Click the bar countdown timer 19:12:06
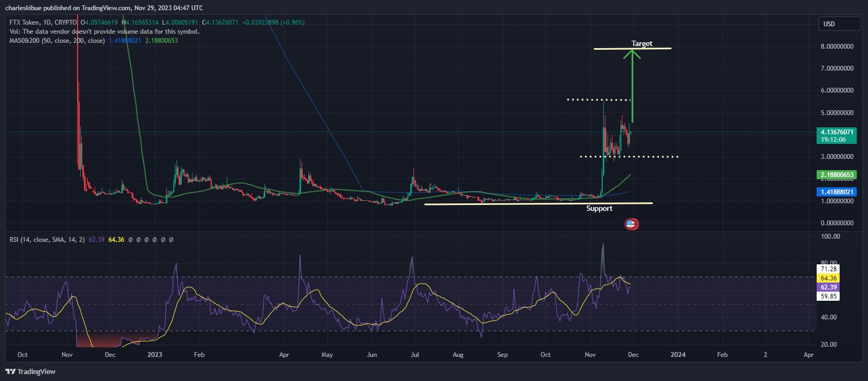 pyautogui.click(x=833, y=140)
